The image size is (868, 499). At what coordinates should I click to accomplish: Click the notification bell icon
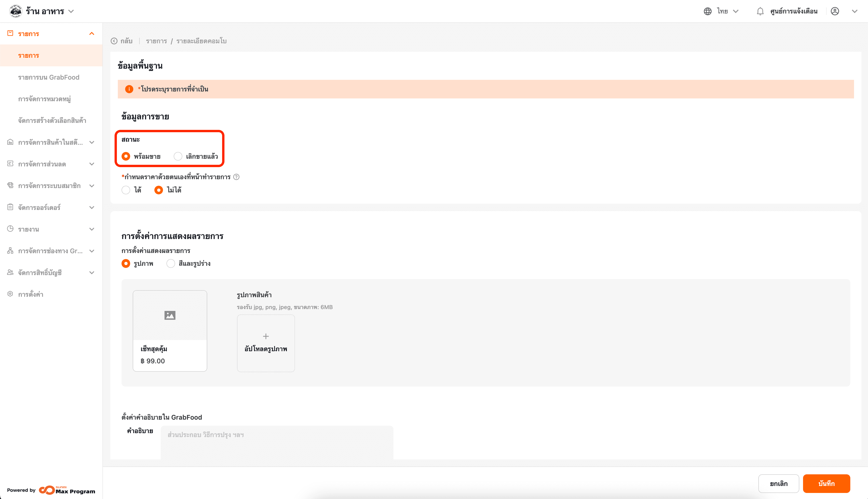(x=760, y=11)
